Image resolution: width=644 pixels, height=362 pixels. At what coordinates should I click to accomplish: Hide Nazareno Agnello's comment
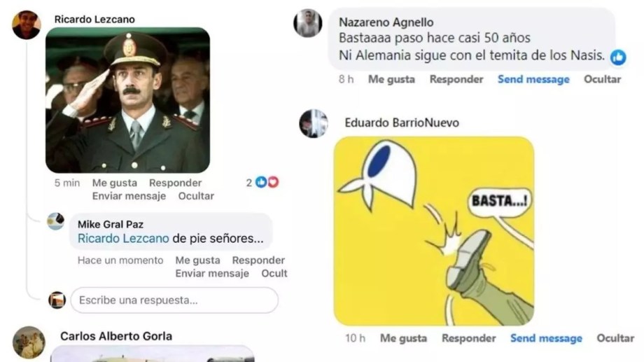(x=602, y=79)
